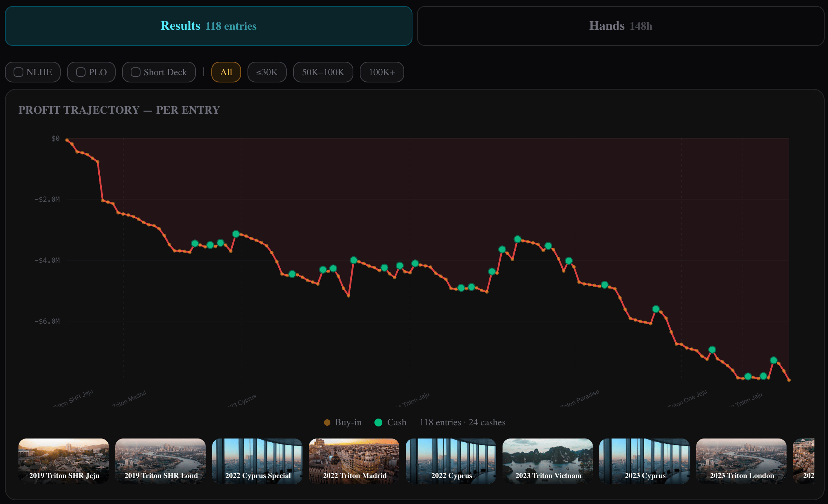Open the 2019 Triton SHR Jeju thumbnail

64,461
